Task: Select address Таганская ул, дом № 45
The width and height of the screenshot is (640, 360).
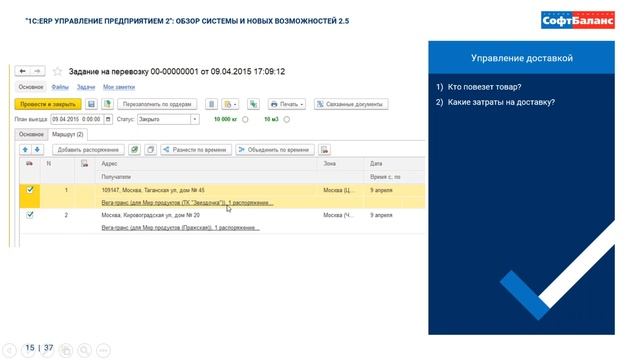Action: tap(153, 190)
